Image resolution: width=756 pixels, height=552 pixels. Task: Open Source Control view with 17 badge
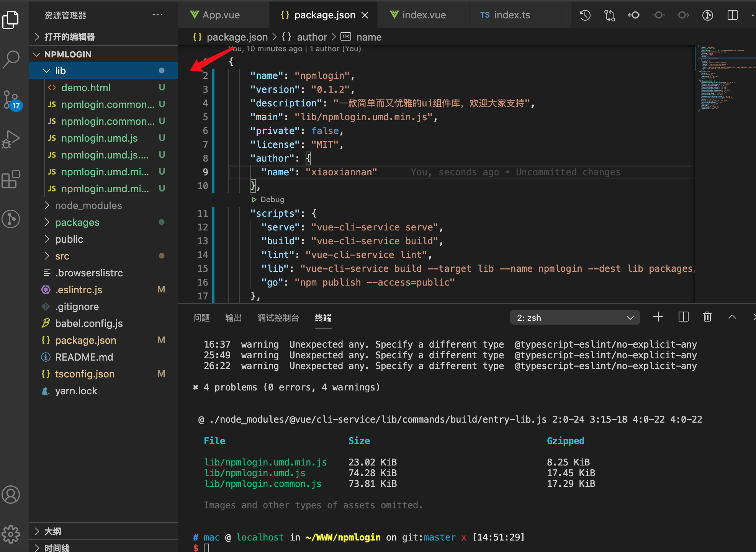(11, 100)
